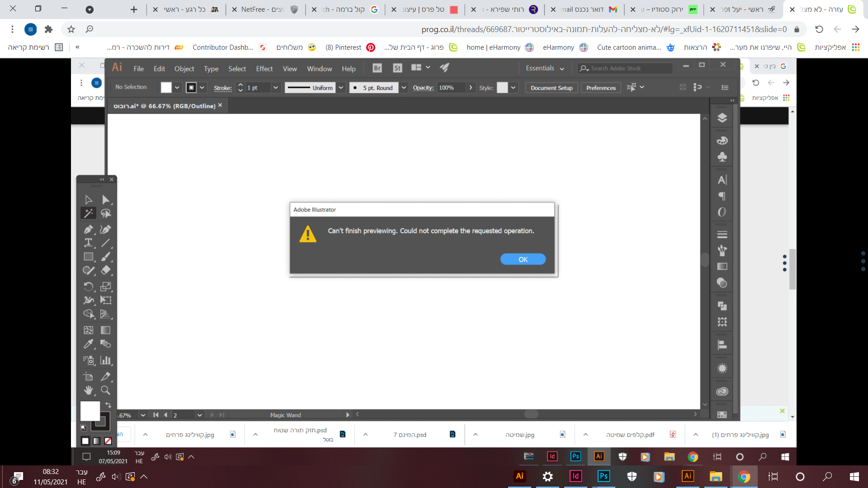This screenshot has width=868, height=488.
Task: Click the Document Setup button
Action: click(551, 88)
